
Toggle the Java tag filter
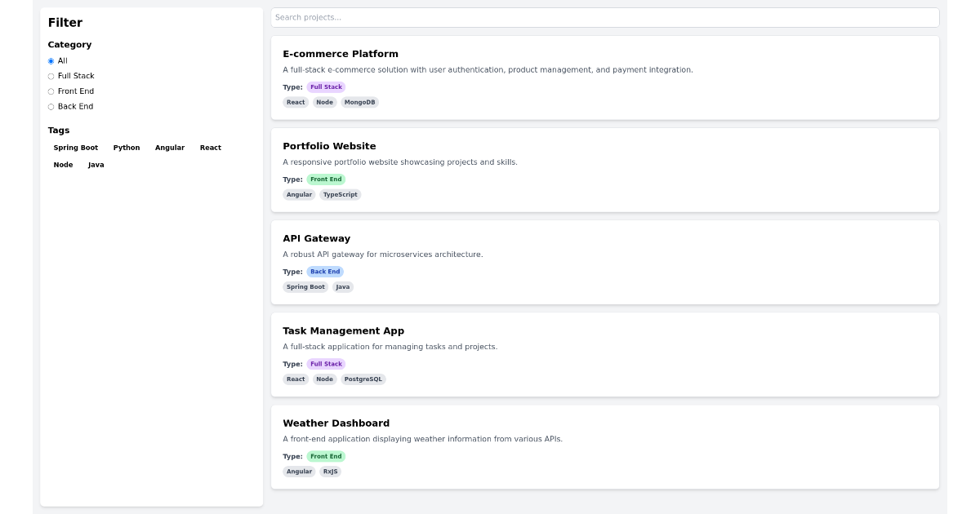pyautogui.click(x=96, y=165)
